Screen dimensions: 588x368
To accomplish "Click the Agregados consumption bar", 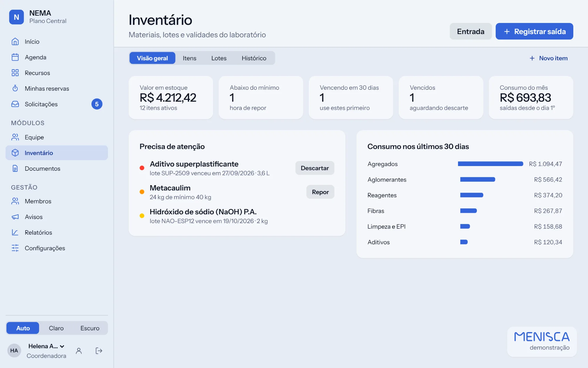I will (x=490, y=164).
